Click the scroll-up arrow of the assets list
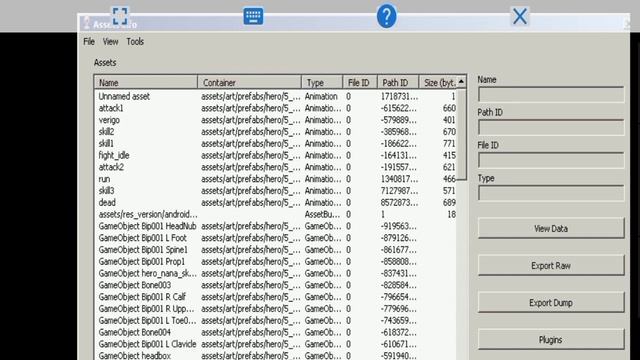The width and height of the screenshot is (640, 360). click(461, 82)
